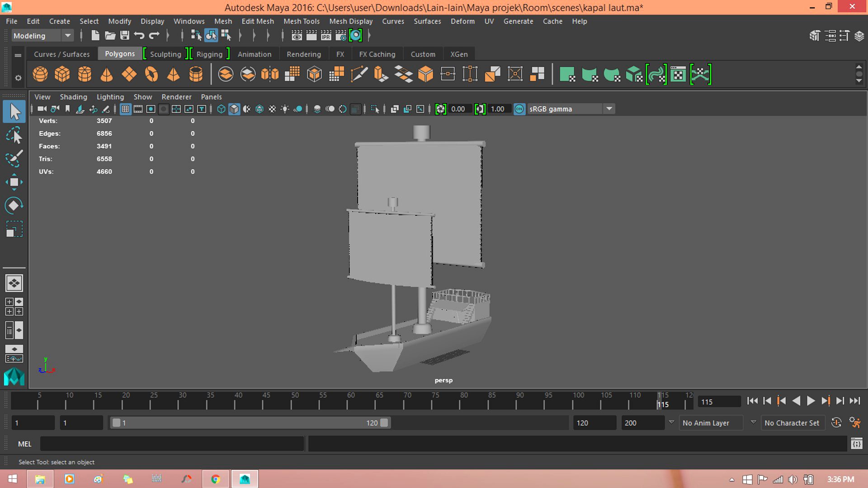The width and height of the screenshot is (868, 488).
Task: Toggle use all lights in viewport
Action: pyautogui.click(x=285, y=109)
